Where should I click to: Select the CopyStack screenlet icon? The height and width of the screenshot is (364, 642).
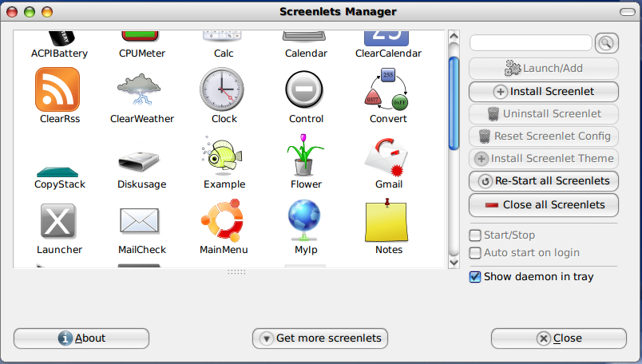[57, 172]
